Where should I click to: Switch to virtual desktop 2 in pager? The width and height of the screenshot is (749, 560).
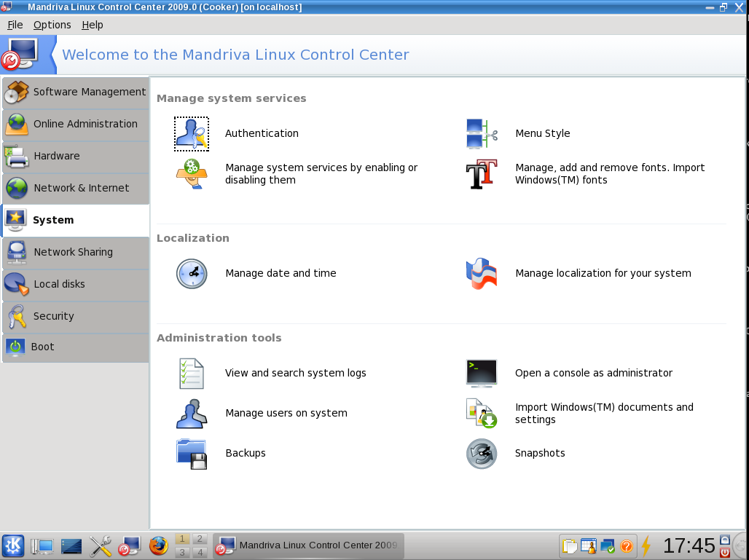(x=199, y=540)
